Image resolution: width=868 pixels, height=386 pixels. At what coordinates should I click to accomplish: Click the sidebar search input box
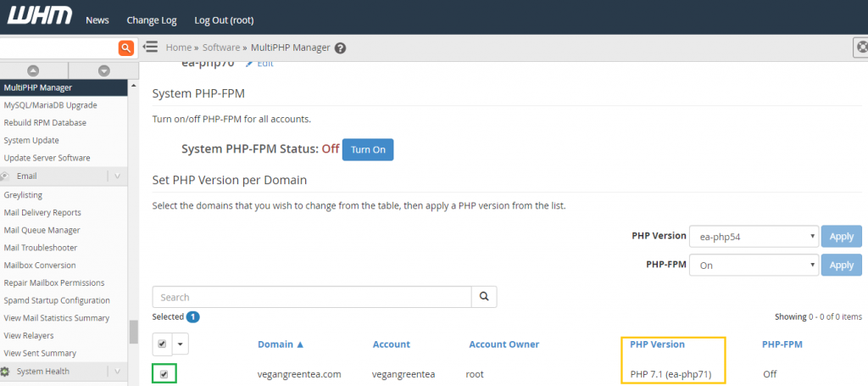58,48
